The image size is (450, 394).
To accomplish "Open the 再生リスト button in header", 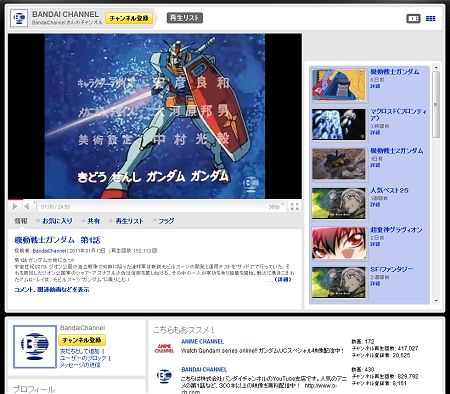I will 185,18.
